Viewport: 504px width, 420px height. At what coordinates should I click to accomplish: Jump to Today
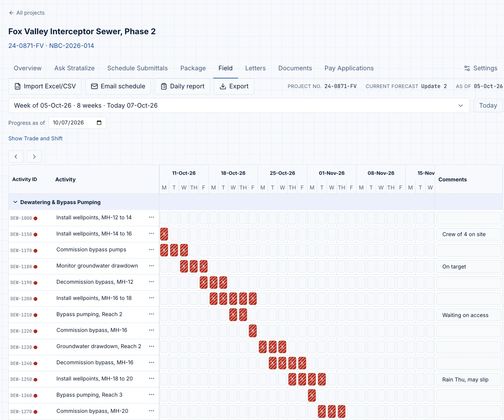pyautogui.click(x=488, y=105)
